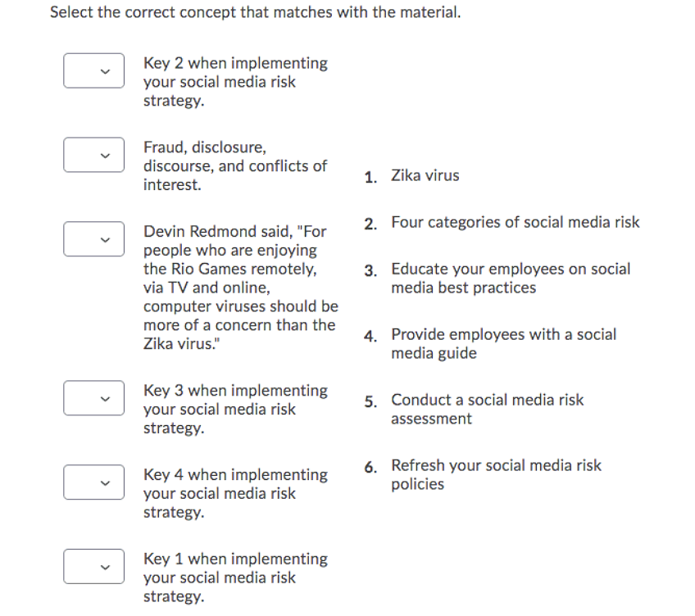
Task: Open the dropdown next to 'Key 3 when implementing'
Action: click(x=93, y=398)
